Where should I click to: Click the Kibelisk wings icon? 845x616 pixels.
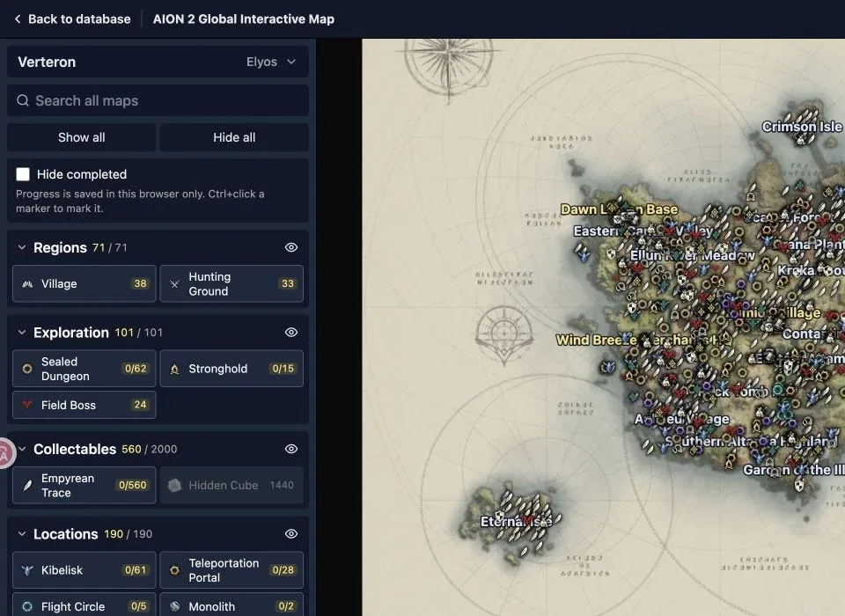pos(27,570)
